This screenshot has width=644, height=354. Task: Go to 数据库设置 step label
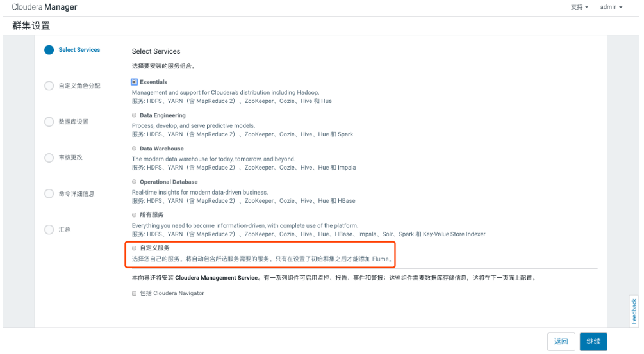click(x=74, y=122)
